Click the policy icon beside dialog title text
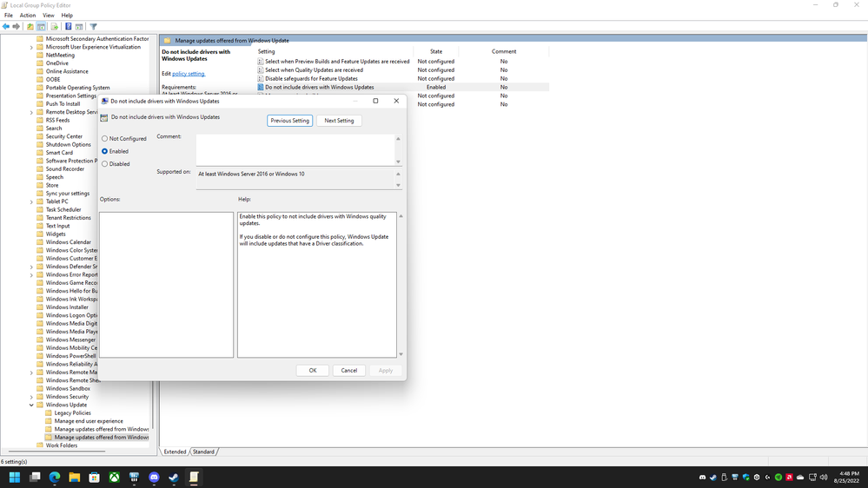 click(104, 117)
